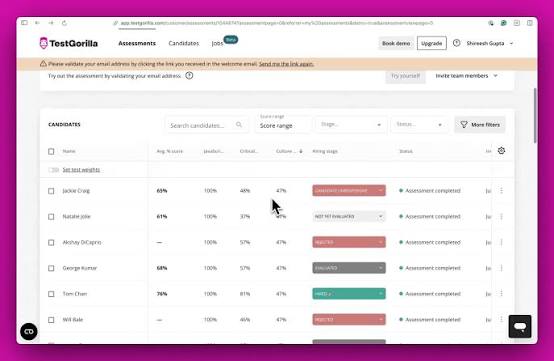Open table column settings gear
Screen dimensions: 554x361
[x=501, y=151]
